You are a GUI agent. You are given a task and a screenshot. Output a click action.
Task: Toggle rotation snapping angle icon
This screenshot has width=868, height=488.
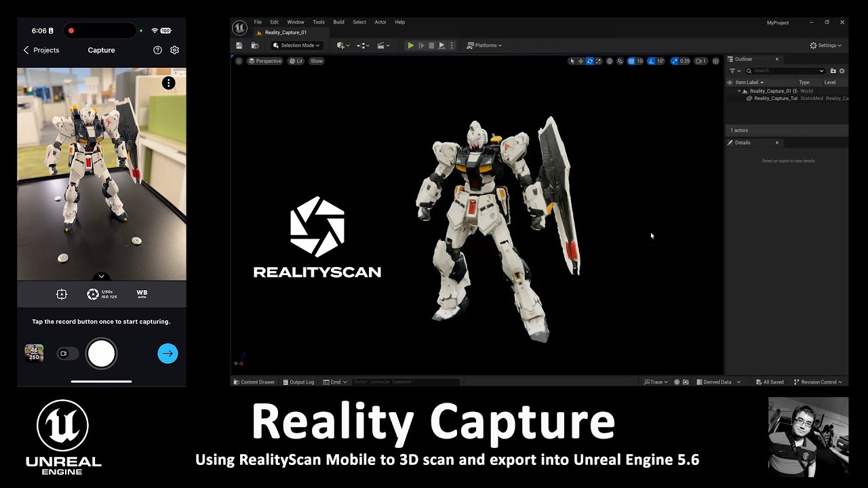point(652,61)
